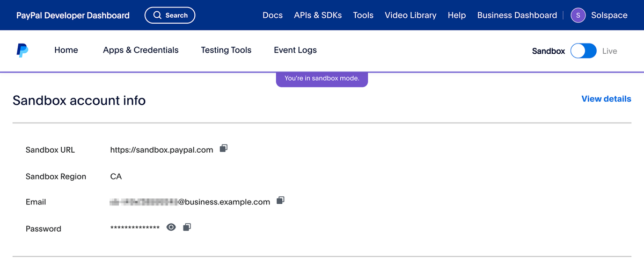Toggle the Sandbox/Live mode switch

(x=583, y=51)
